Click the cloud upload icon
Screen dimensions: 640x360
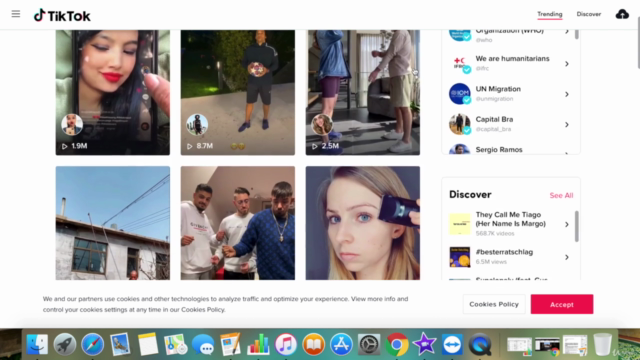(622, 14)
